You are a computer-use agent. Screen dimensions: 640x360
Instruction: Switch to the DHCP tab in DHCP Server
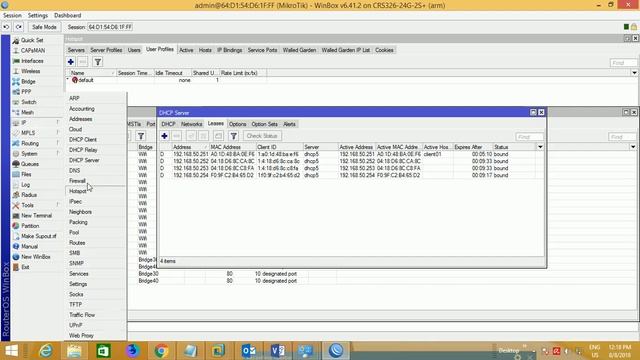(168, 124)
